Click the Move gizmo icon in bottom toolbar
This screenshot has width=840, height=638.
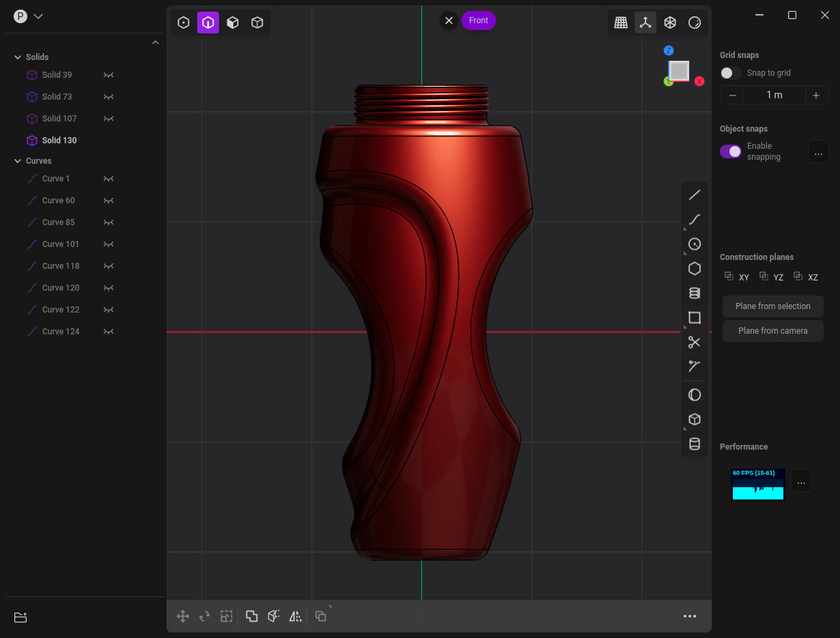[183, 616]
